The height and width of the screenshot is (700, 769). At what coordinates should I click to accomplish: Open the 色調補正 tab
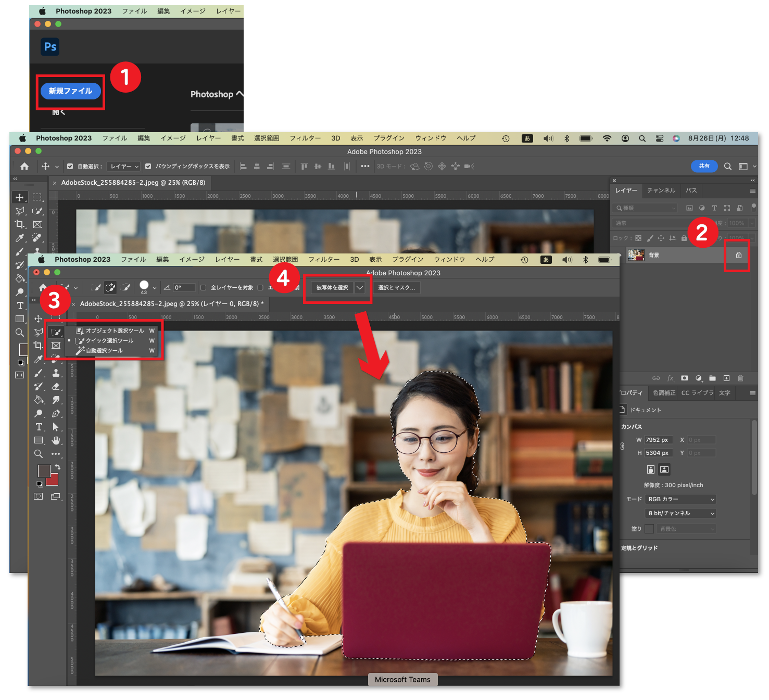[664, 393]
